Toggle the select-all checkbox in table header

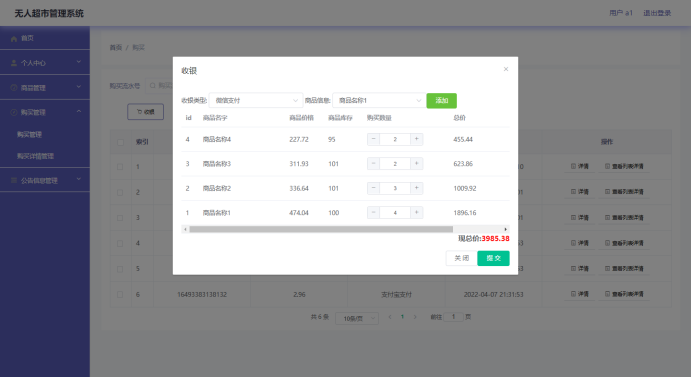coord(120,142)
